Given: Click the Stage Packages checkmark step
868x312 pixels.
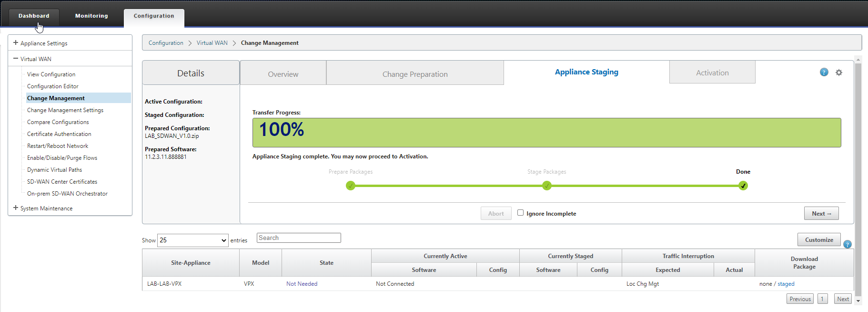Looking at the screenshot, I should point(547,186).
